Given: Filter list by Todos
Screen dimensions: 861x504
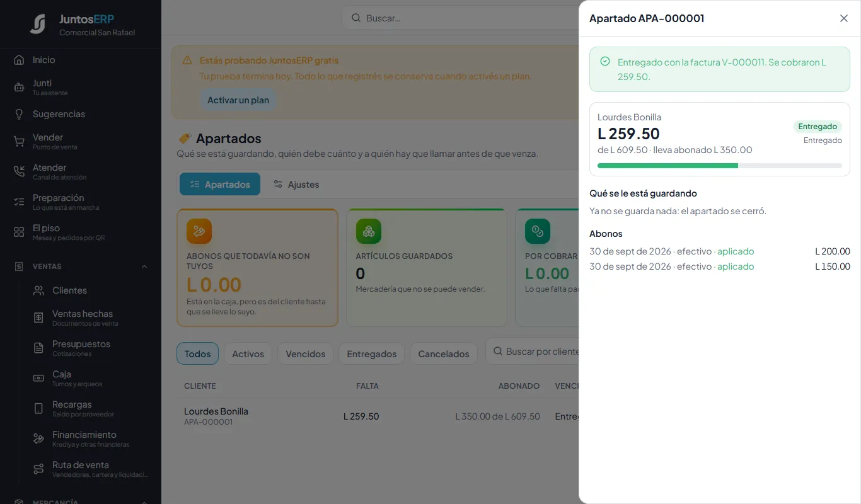Looking at the screenshot, I should coord(197,353).
